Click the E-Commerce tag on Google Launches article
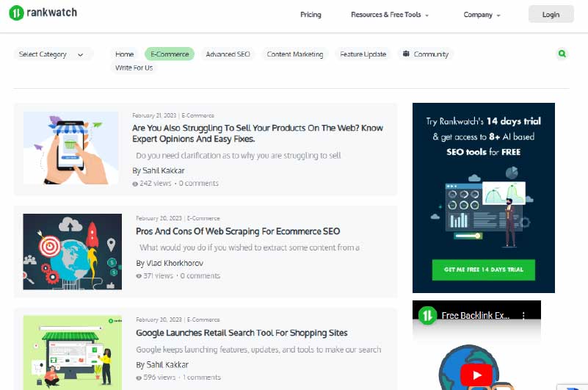The image size is (588, 390). (203, 319)
